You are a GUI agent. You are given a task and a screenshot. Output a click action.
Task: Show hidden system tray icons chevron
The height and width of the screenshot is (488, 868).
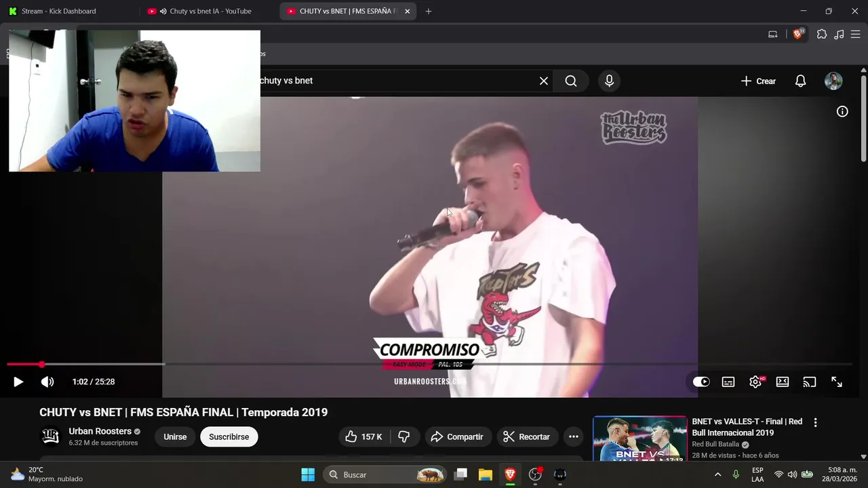click(x=717, y=474)
